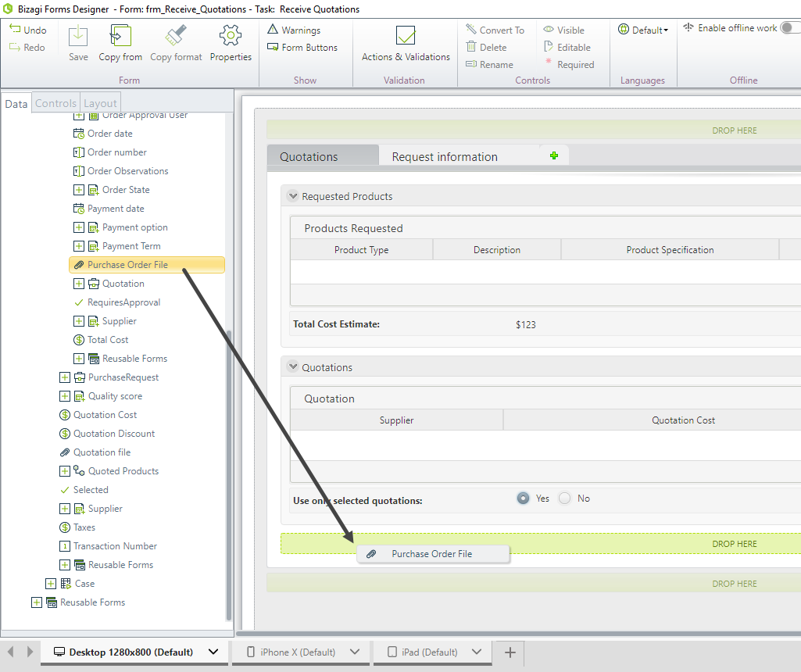Collapse the Quotations group
This screenshot has height=672, width=801.
click(x=293, y=366)
